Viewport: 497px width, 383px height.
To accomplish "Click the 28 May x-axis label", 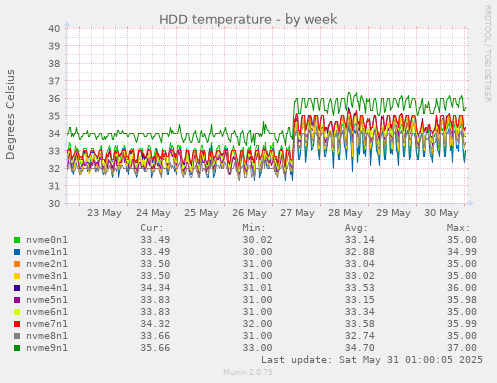I will point(345,213).
